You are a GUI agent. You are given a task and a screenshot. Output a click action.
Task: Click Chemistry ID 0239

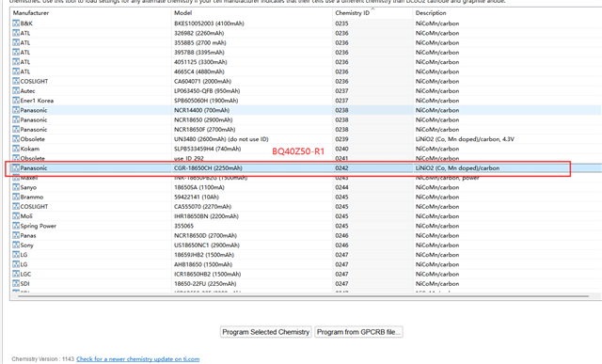tap(341, 139)
